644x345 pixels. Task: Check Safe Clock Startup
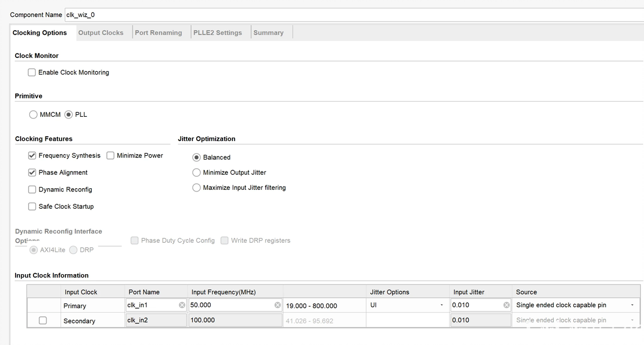(x=32, y=207)
